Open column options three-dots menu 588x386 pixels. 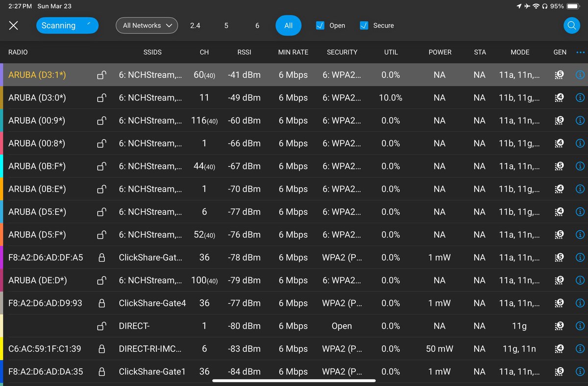[581, 52]
